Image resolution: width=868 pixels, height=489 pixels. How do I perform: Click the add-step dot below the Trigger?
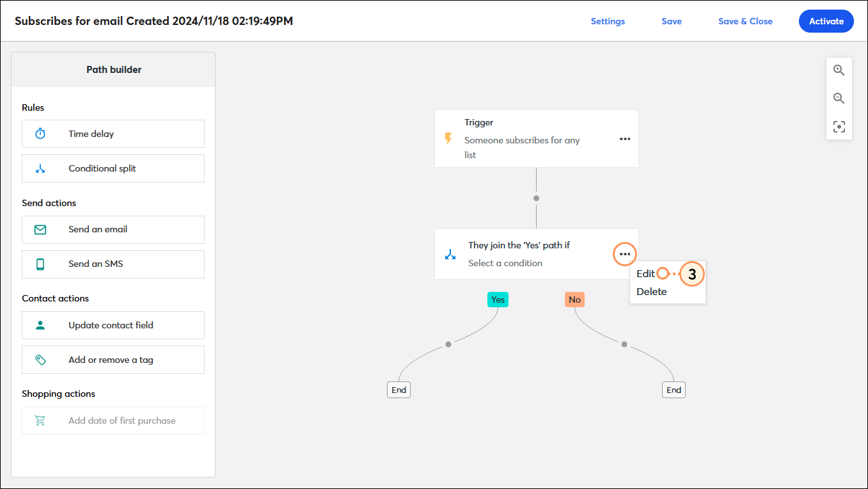536,198
